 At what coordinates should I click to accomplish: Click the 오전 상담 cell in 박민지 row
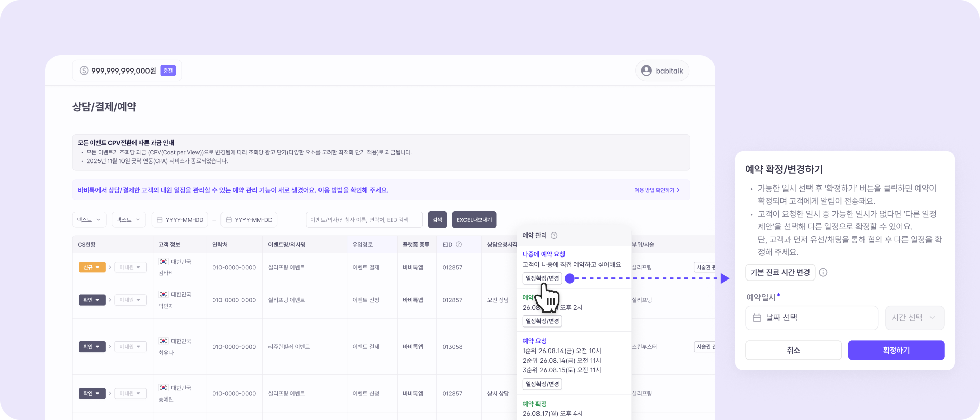[498, 300]
